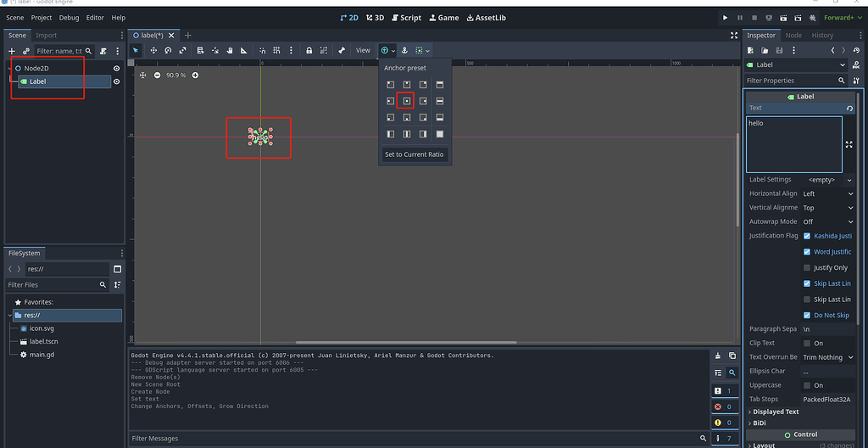Enable Clip Text checkbox
Screen dimensions: 868x448
pos(807,343)
